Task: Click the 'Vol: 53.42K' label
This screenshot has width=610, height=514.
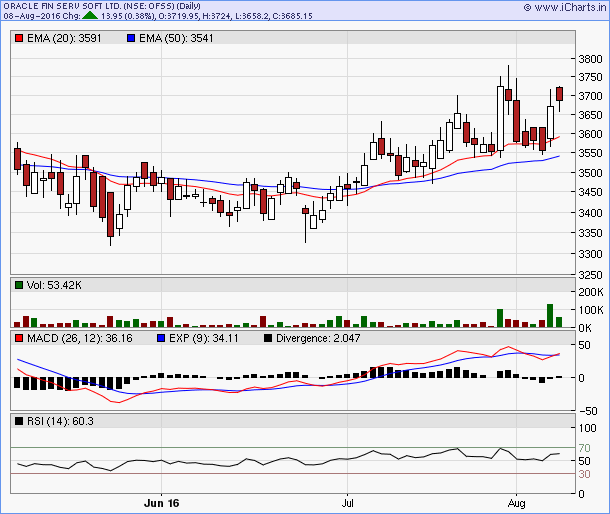Action: [x=54, y=285]
